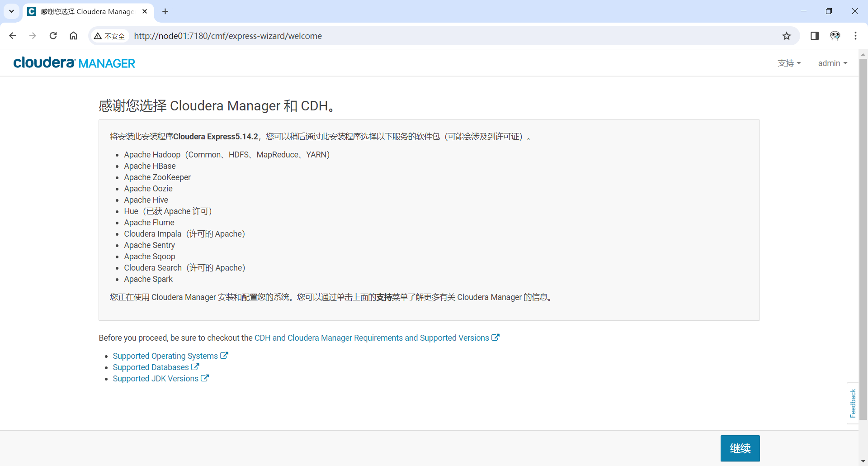This screenshot has width=868, height=466.
Task: Click the Apache Sentry list item
Action: pos(149,245)
